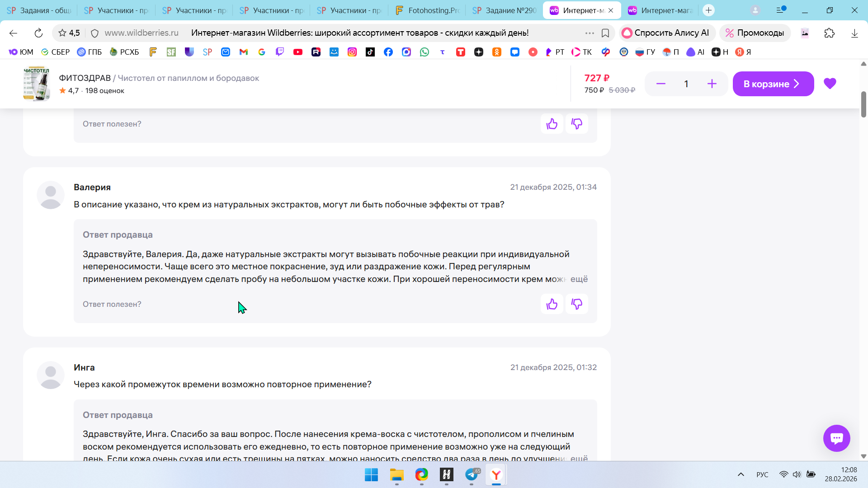This screenshot has height=488, width=868.
Task: Reload the page with refresh icon
Action: click(38, 33)
